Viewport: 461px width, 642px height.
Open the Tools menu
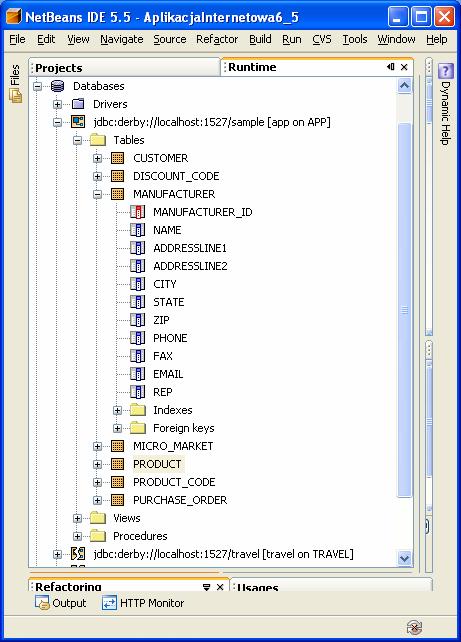(355, 39)
